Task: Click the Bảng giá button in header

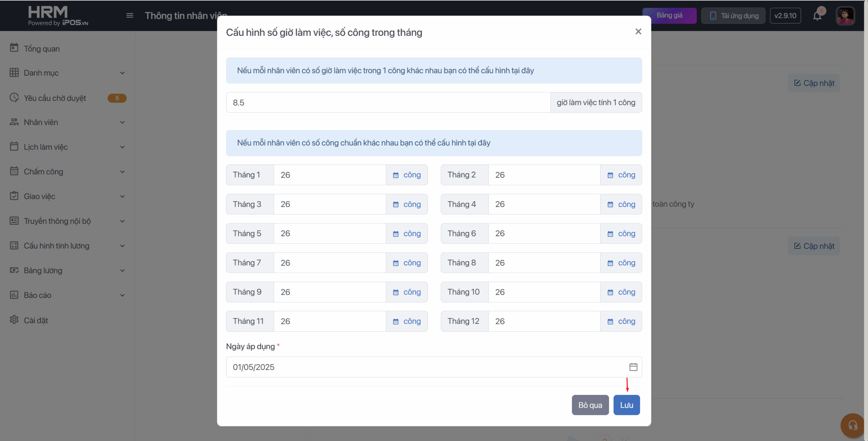Action: (669, 16)
